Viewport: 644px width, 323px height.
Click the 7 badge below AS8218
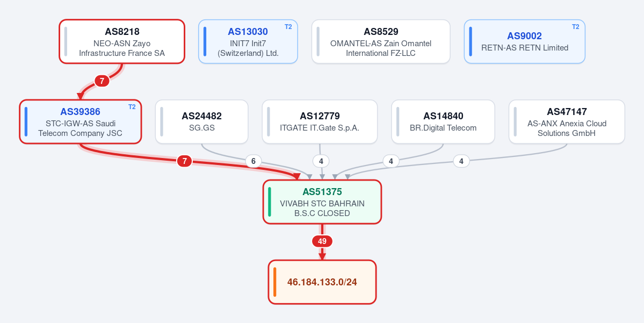coord(102,81)
